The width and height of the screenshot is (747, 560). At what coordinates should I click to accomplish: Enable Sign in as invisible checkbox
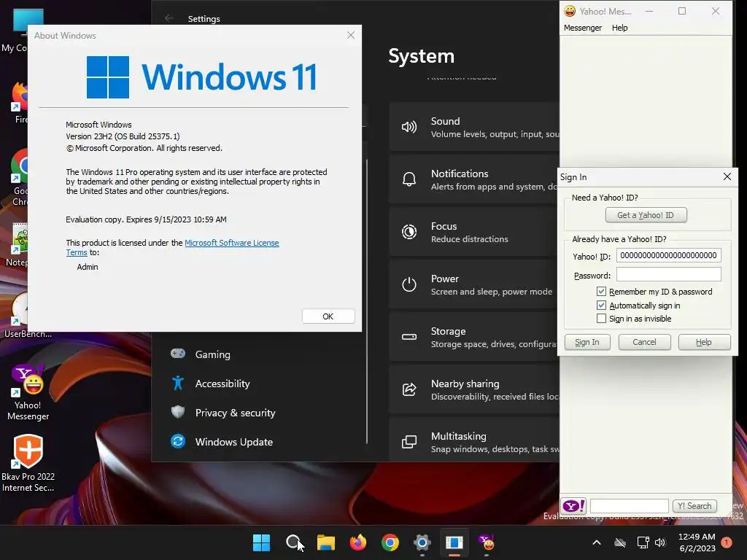(601, 319)
